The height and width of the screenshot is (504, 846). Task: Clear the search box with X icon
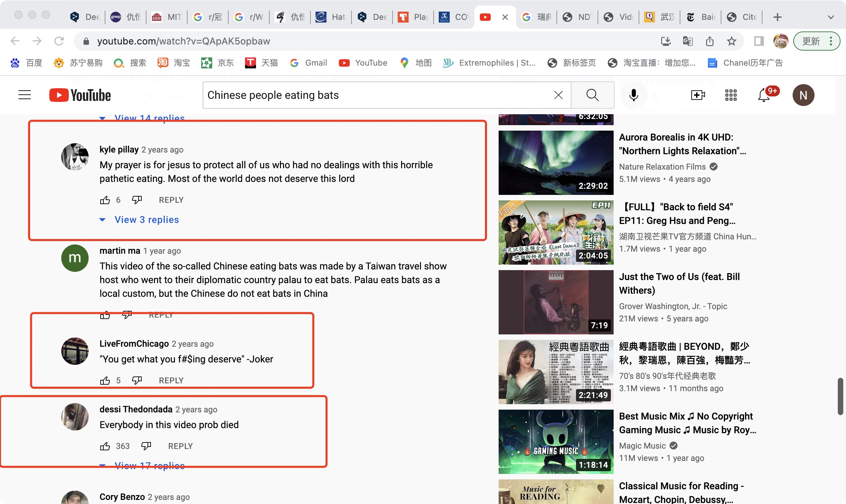click(x=558, y=95)
